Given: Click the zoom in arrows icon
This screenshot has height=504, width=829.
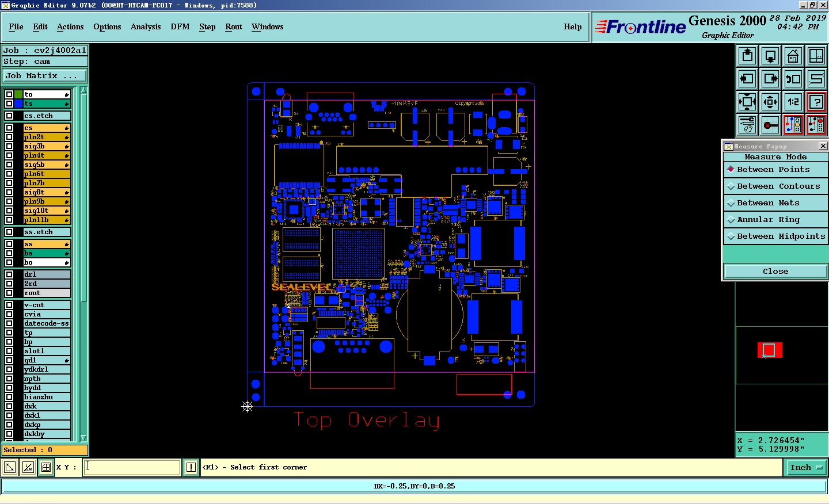Looking at the screenshot, I should [x=747, y=102].
